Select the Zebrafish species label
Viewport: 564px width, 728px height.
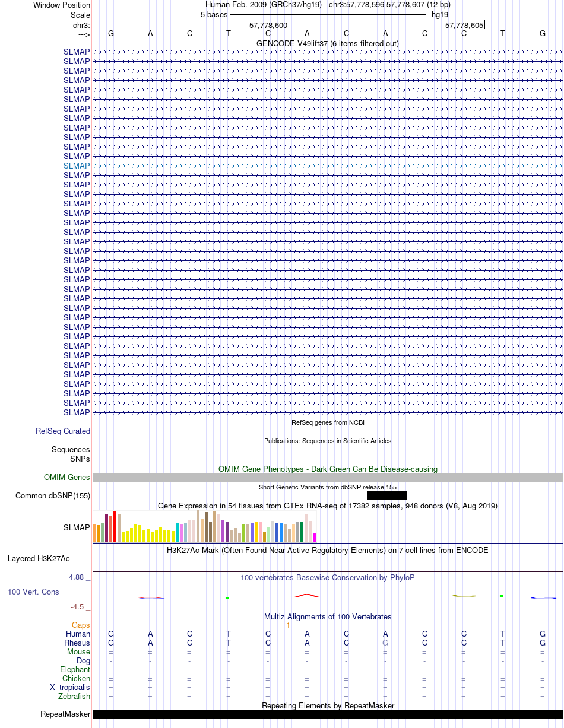(x=74, y=697)
